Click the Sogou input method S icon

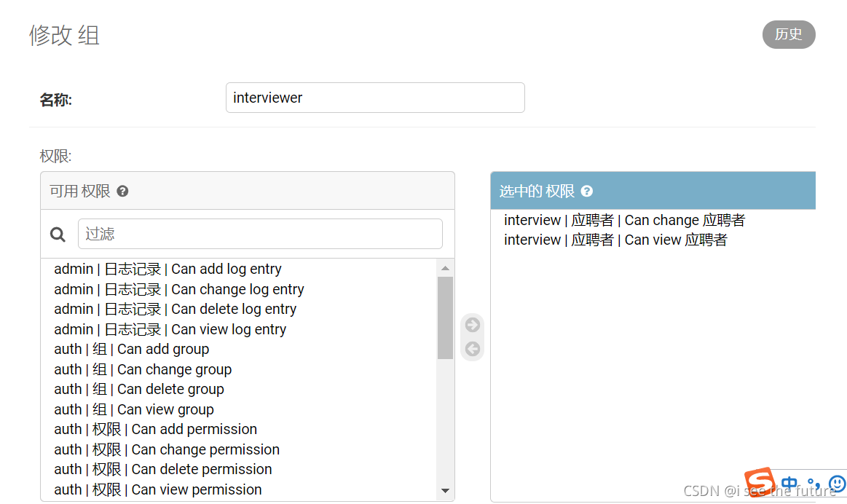(759, 482)
